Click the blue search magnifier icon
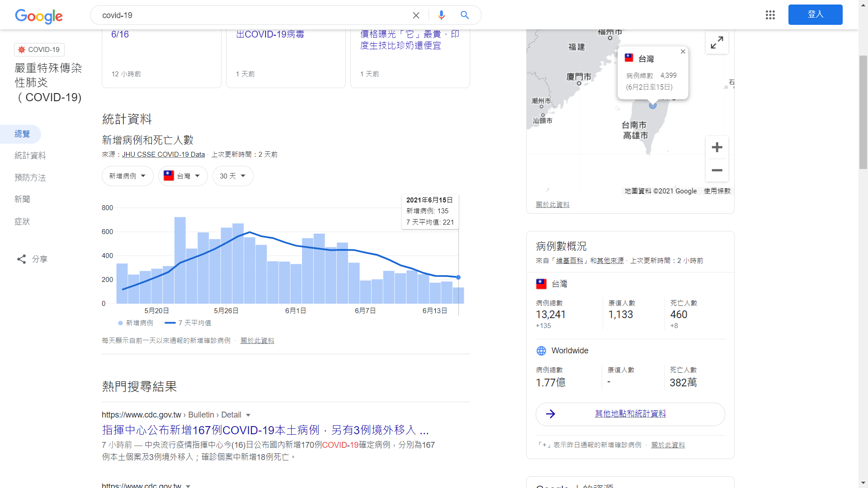Image resolution: width=868 pixels, height=488 pixels. (465, 15)
